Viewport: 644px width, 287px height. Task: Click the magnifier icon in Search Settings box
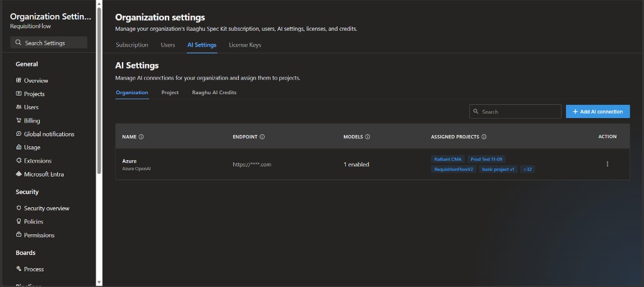point(18,43)
